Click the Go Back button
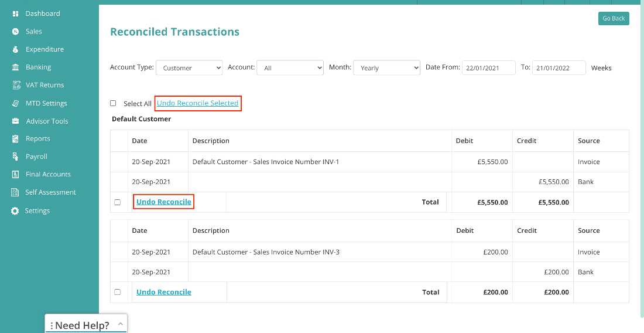Image resolution: width=644 pixels, height=333 pixels. point(614,19)
